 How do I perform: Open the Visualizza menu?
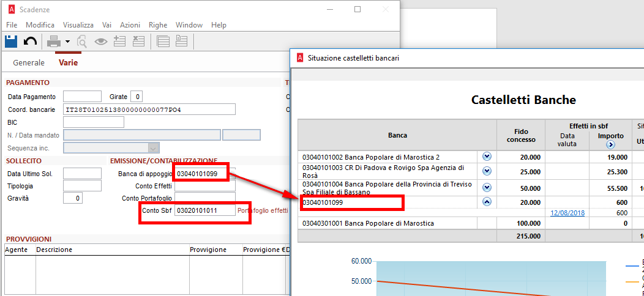pos(78,25)
